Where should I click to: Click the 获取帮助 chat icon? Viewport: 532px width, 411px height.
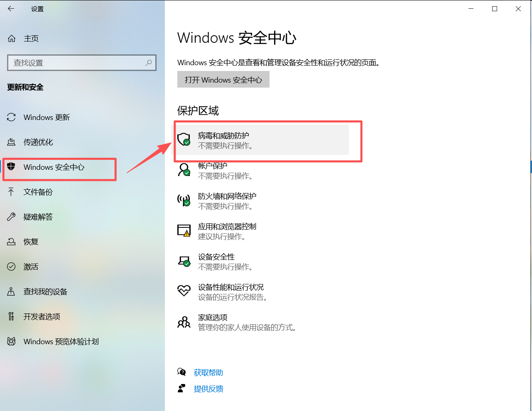pyautogui.click(x=181, y=372)
